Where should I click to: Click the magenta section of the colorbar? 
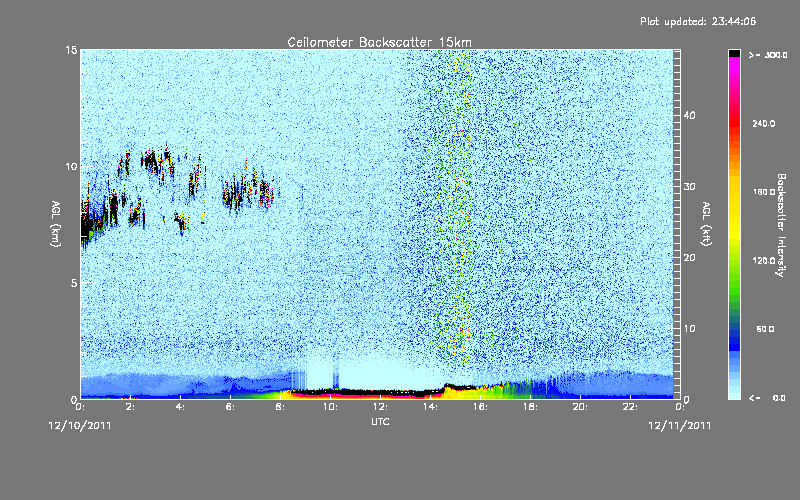(x=734, y=69)
